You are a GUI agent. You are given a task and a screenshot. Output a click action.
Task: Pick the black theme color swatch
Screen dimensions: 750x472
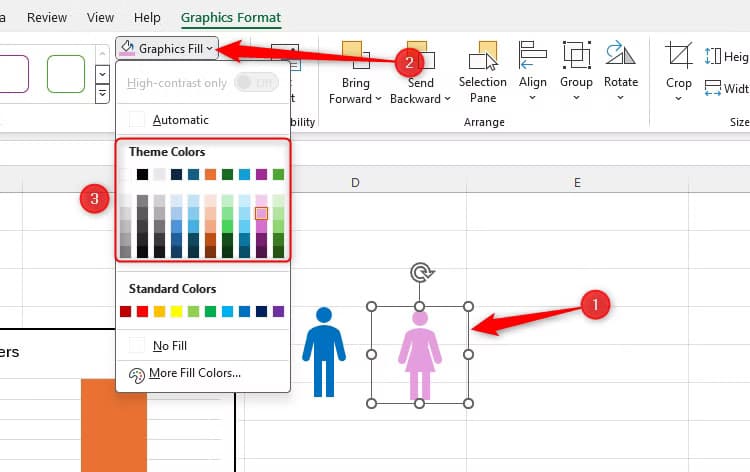[142, 175]
